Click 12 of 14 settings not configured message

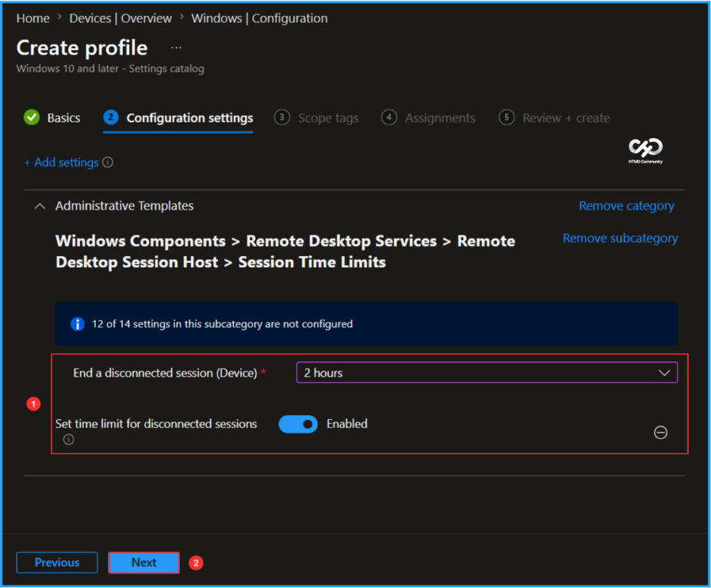(222, 324)
